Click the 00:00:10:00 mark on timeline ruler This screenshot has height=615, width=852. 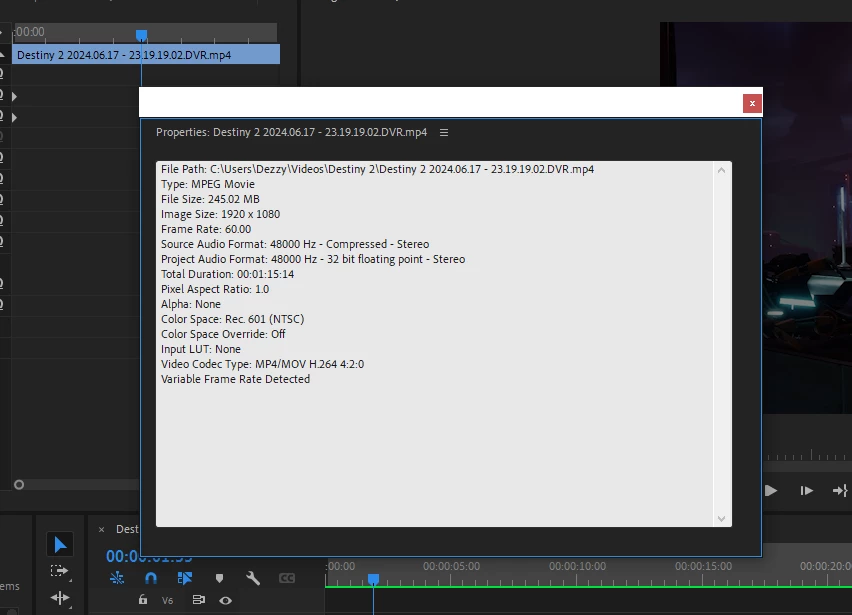click(x=577, y=566)
